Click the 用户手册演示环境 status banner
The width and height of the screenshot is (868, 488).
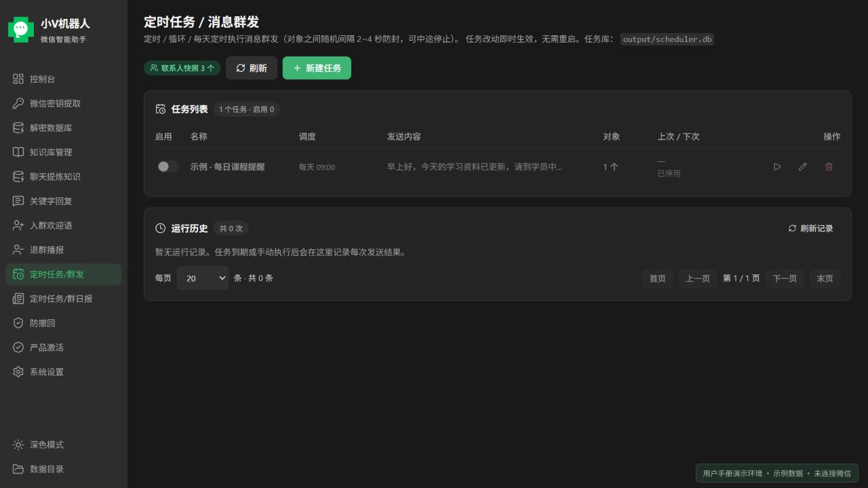pos(777,473)
